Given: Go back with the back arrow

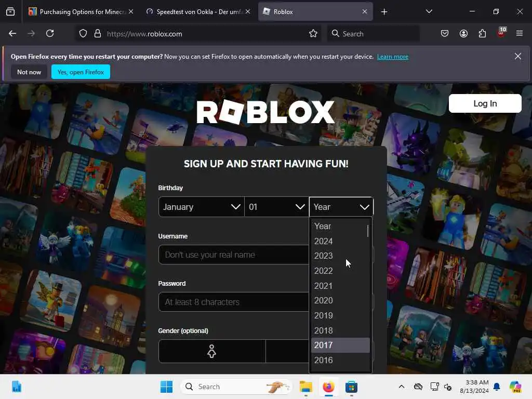Looking at the screenshot, I should point(12,33).
